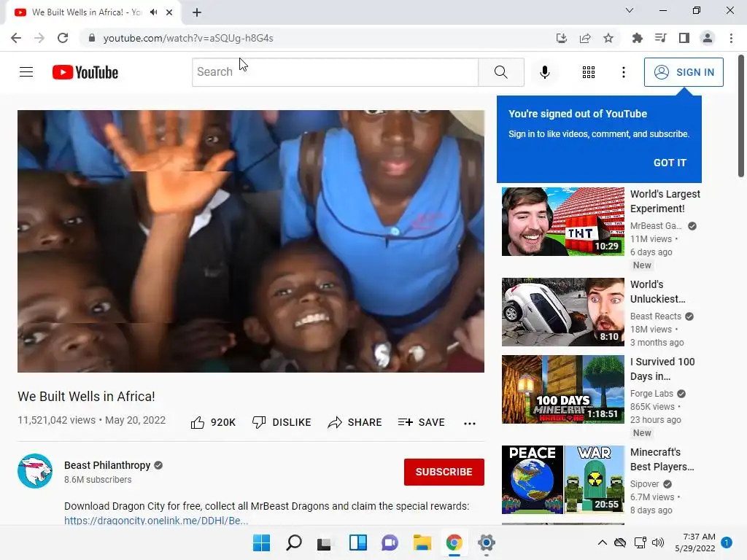Open Chrome media controls icon
The image size is (747, 560).
(660, 38)
